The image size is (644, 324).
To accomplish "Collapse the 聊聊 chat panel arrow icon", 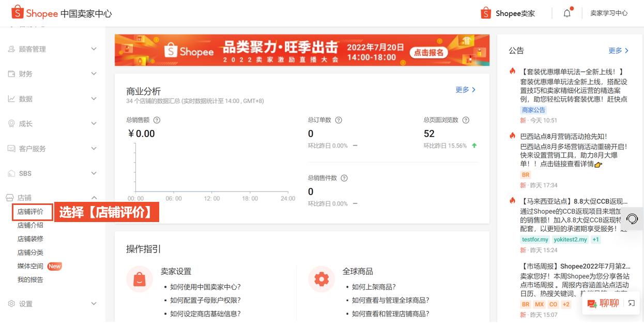I will tap(631, 303).
